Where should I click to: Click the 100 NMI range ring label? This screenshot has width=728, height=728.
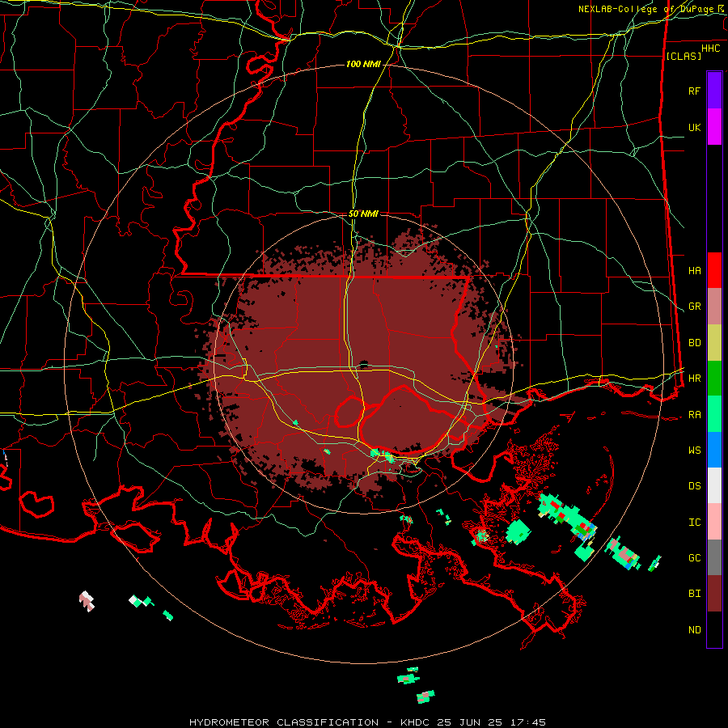[x=363, y=64]
